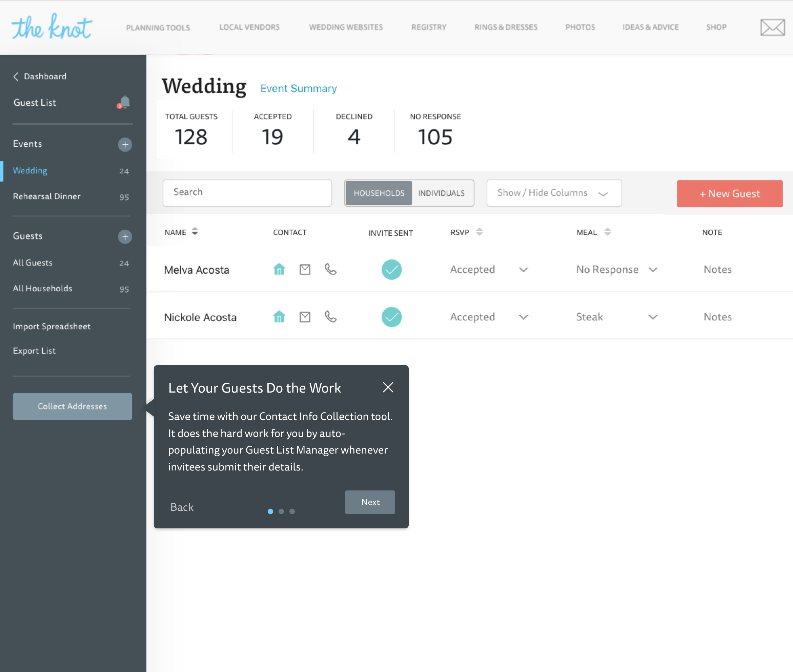Open the mail envelope icon in header

pos(772,27)
